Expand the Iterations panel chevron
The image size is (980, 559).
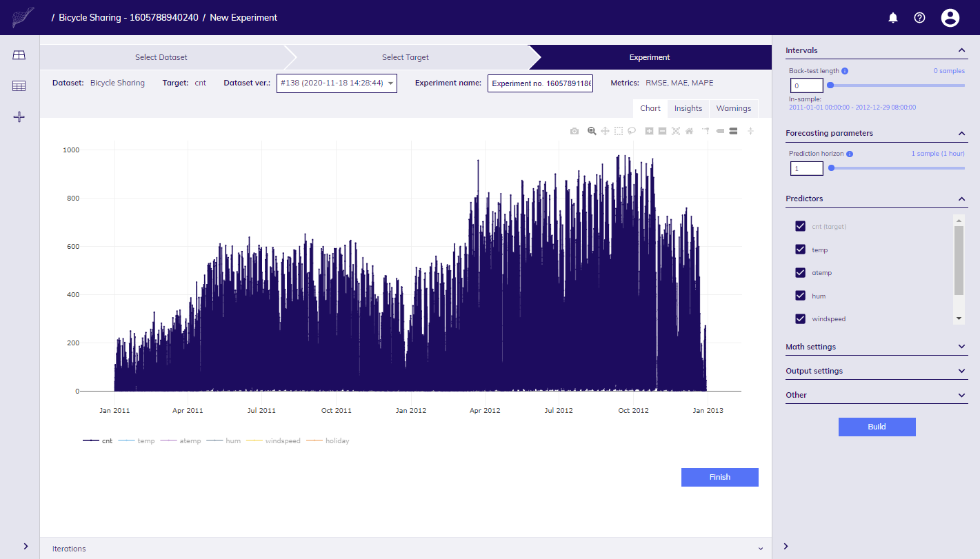click(761, 549)
